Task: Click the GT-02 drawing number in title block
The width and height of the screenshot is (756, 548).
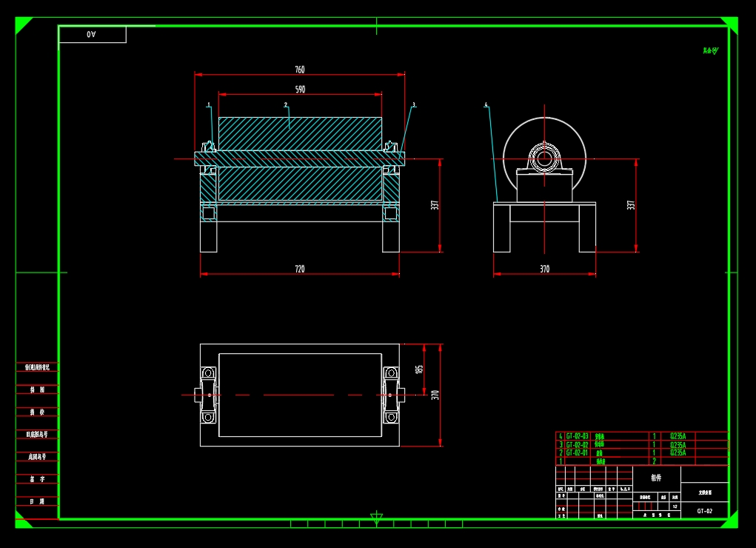Action: (x=704, y=511)
